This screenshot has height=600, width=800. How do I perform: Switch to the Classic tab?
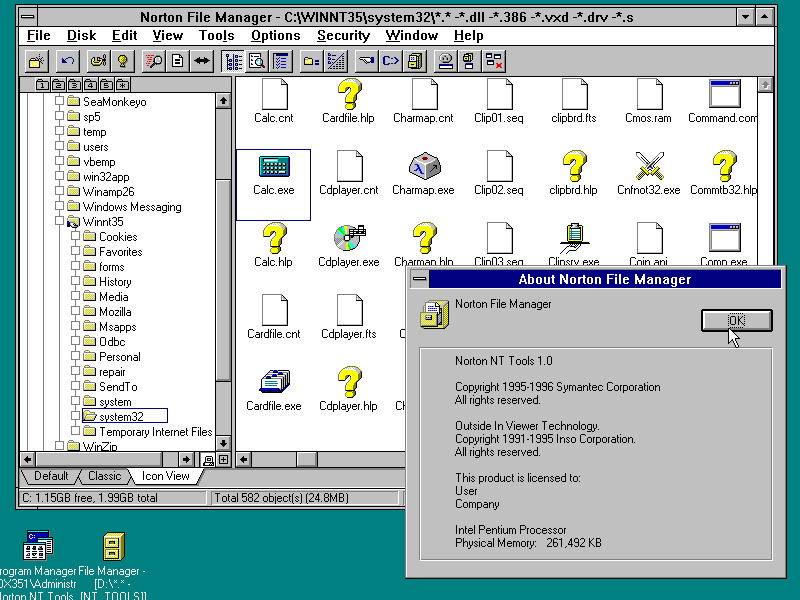pos(105,476)
